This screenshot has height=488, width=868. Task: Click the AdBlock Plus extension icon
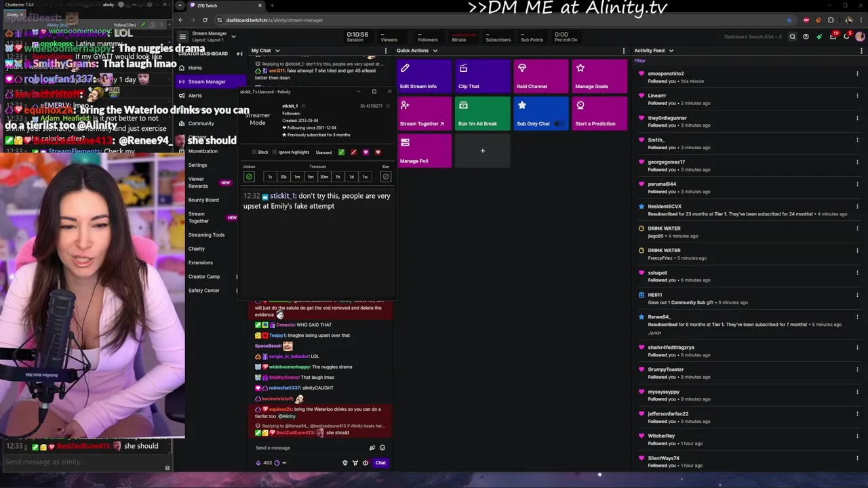(806, 20)
